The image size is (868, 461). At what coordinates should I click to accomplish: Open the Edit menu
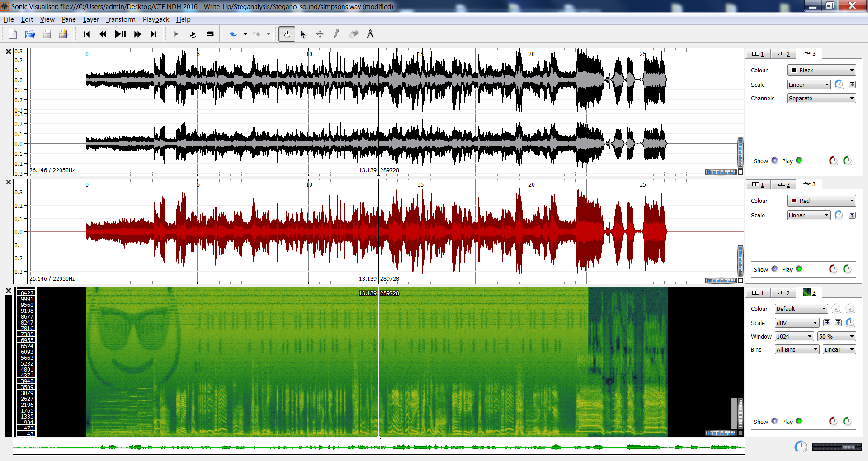tap(27, 19)
